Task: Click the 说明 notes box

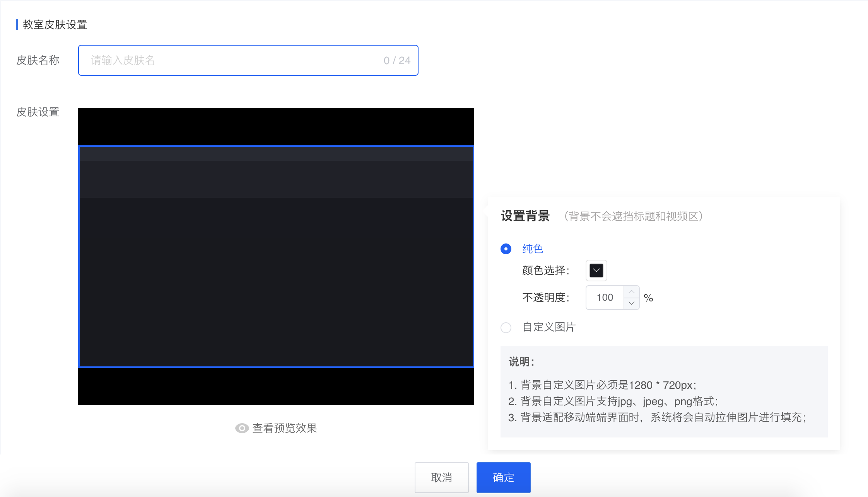Action: pos(664,391)
